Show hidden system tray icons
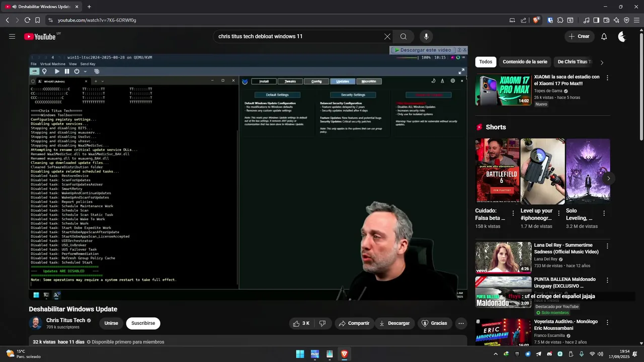Image resolution: width=644 pixels, height=362 pixels. tap(496, 354)
